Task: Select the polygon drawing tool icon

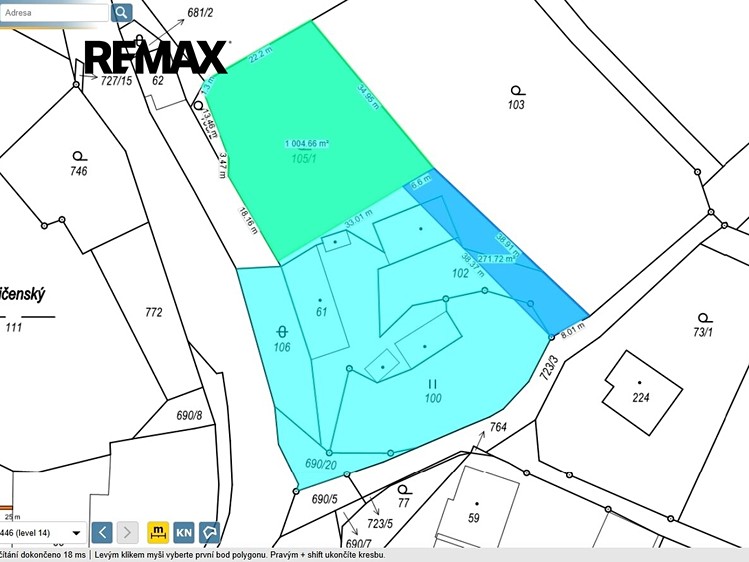Action: point(209,532)
